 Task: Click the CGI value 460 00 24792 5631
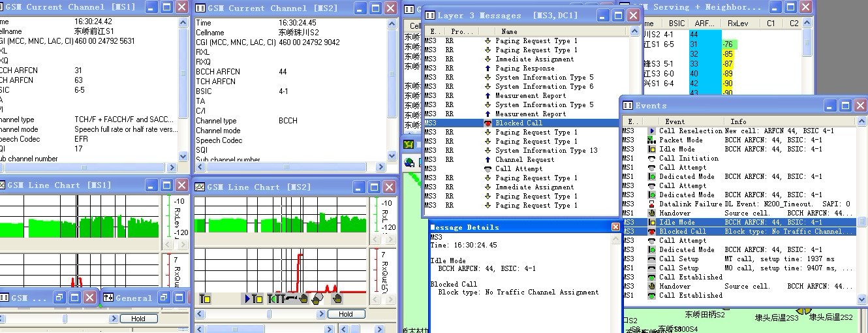(104, 40)
